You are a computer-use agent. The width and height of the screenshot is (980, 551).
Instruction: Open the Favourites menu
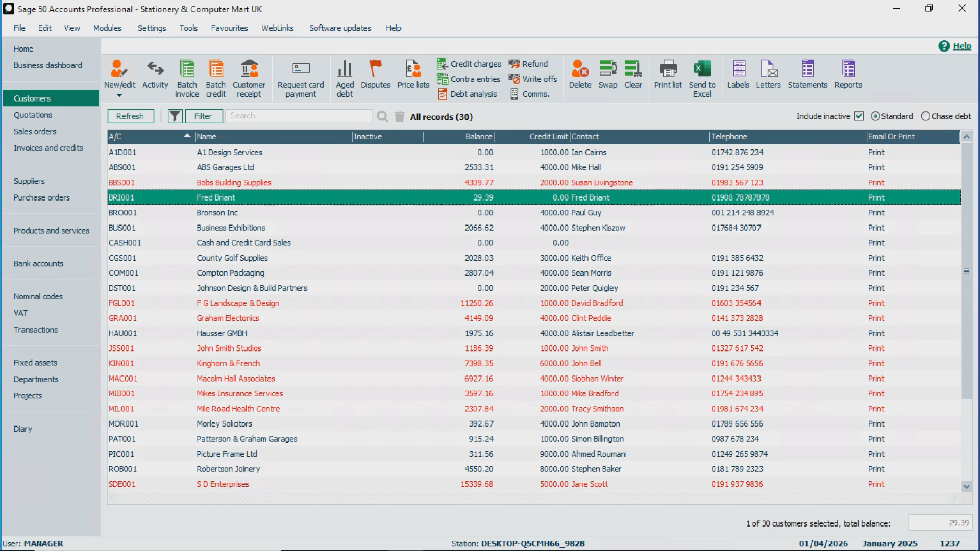point(229,28)
